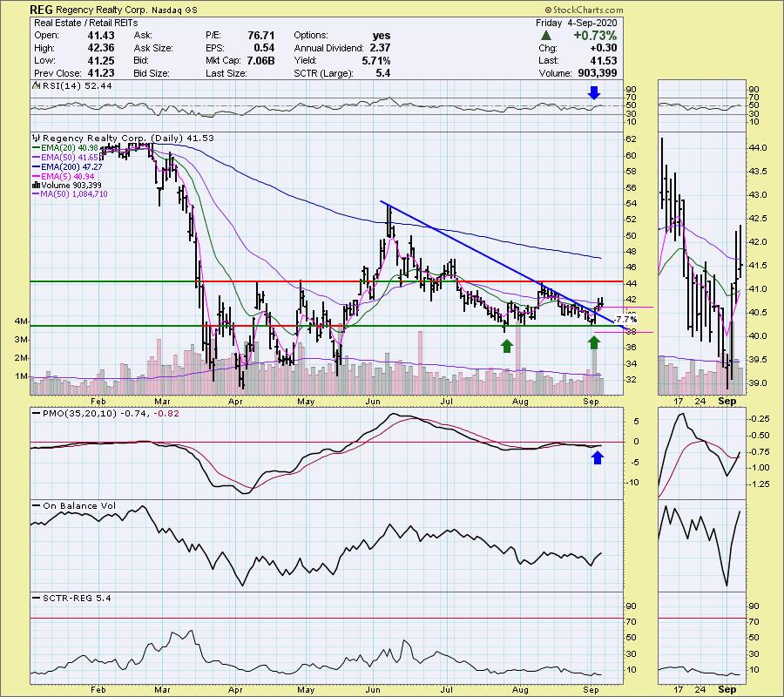784x697 pixels.
Task: Click the SCTR-REG 5.4 panel label
Action: pos(66,598)
